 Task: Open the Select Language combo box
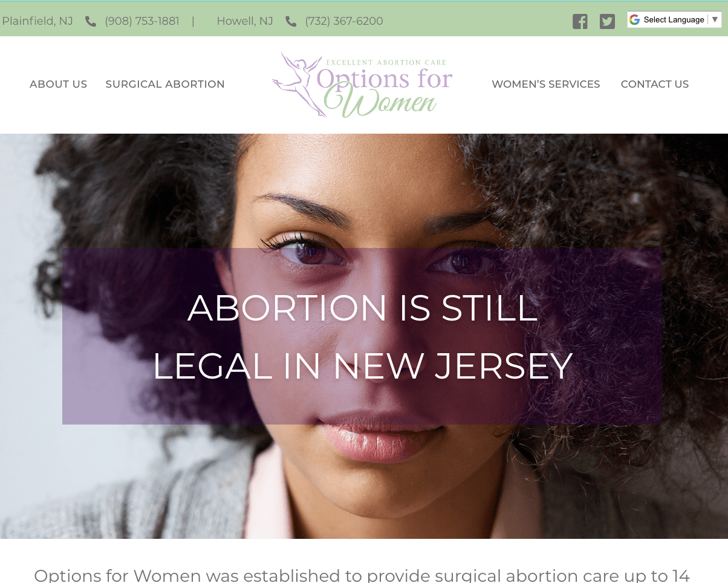(674, 19)
